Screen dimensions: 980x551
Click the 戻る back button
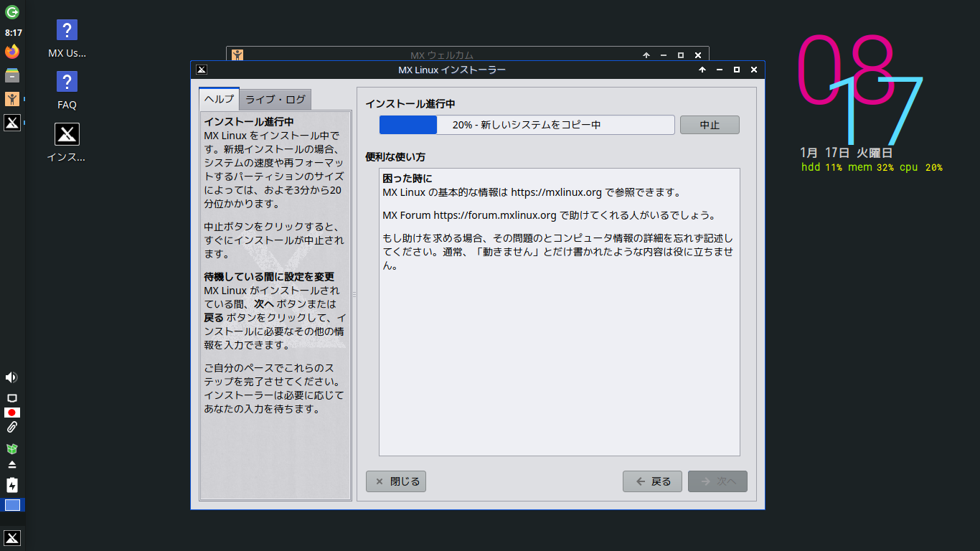tap(653, 481)
